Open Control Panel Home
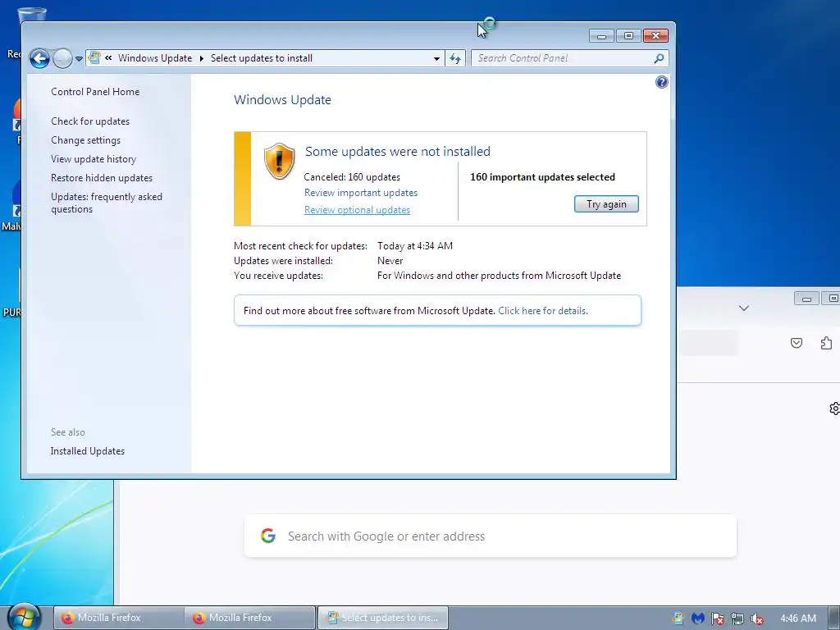 pyautogui.click(x=95, y=92)
